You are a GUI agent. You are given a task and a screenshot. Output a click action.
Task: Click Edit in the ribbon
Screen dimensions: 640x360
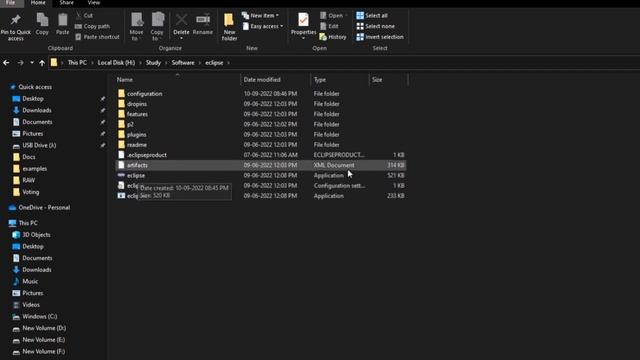coord(329,26)
